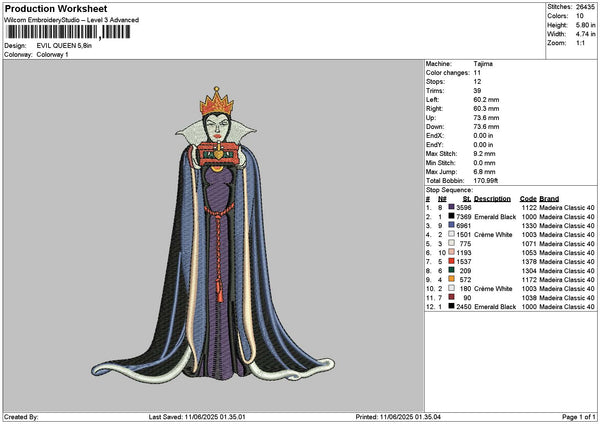Select the Down value 73.6 mm

486,127
